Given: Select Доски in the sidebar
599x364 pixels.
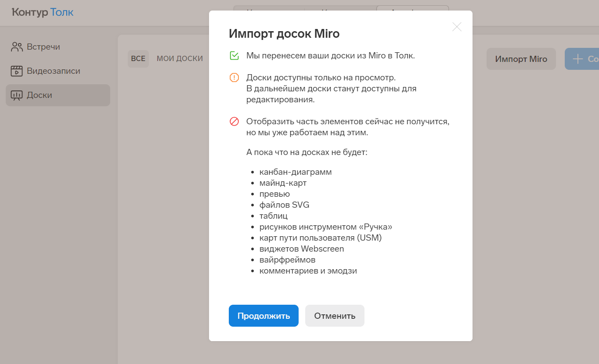Looking at the screenshot, I should 58,95.
